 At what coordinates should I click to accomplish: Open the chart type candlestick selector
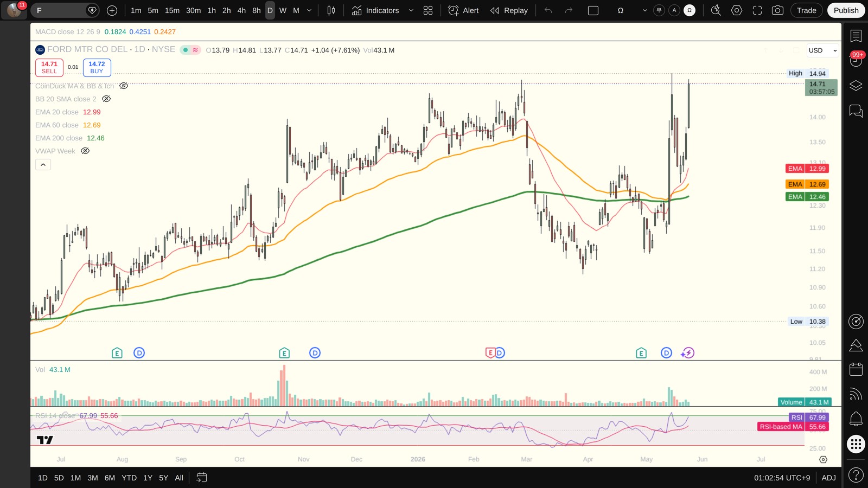[331, 10]
